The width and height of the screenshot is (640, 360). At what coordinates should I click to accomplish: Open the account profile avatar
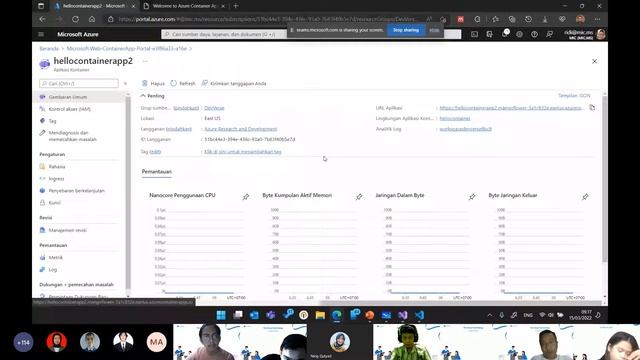[601, 34]
